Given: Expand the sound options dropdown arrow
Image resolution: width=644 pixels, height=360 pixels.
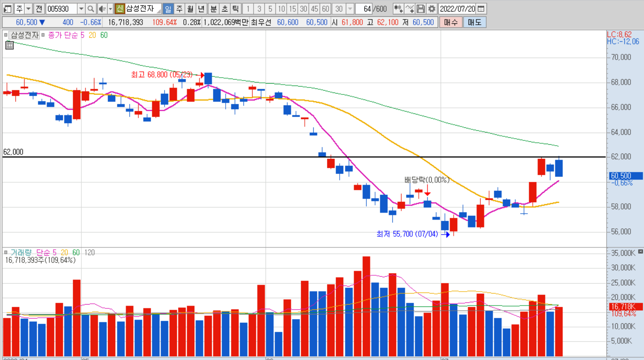Looking at the screenshot, I should pos(110,9).
